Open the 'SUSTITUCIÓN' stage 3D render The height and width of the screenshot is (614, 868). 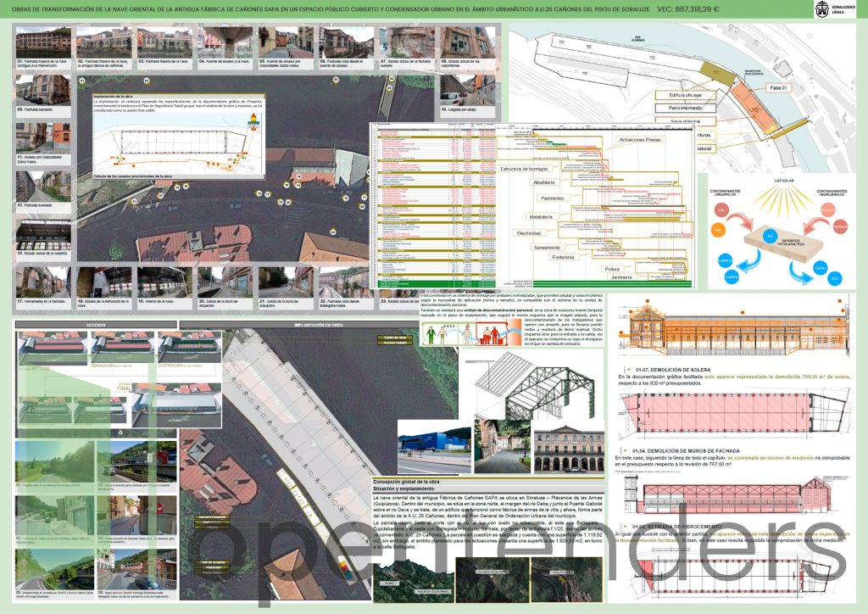pos(189,349)
